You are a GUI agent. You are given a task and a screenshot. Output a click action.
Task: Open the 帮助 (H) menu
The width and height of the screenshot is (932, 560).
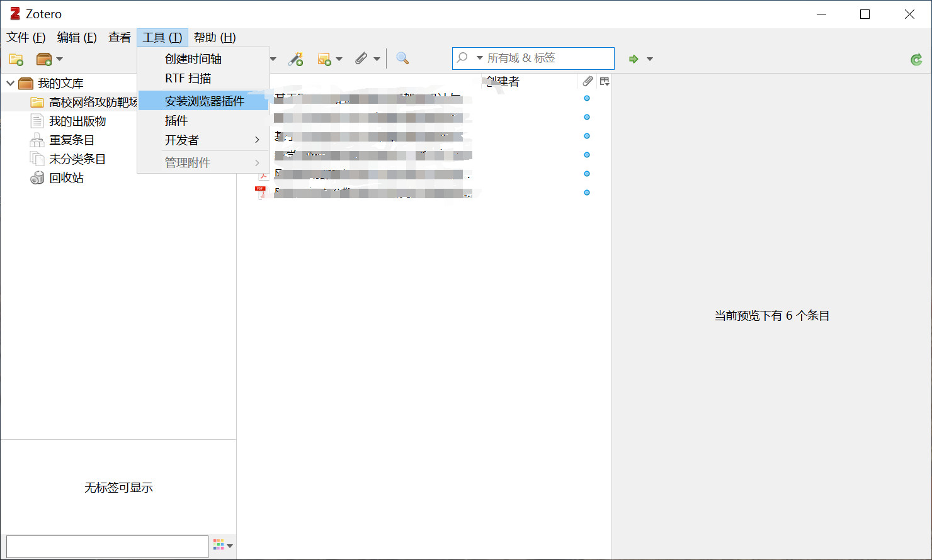(x=215, y=38)
